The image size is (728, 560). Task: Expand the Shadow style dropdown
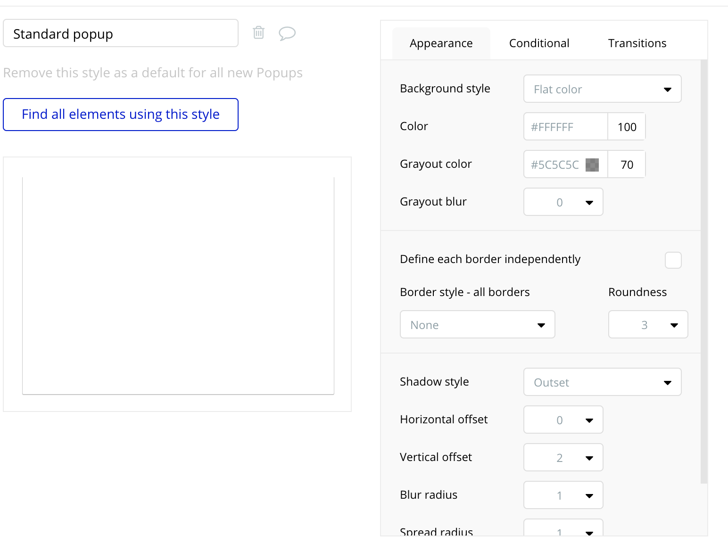[602, 382]
